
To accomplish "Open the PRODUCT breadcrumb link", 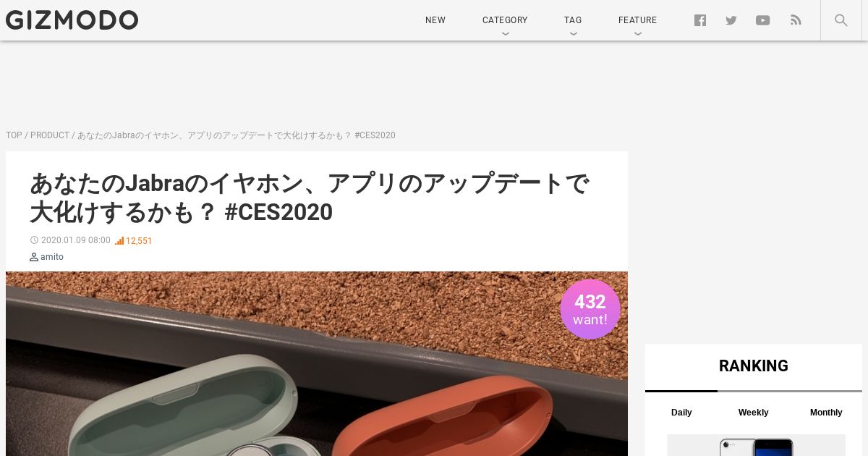I will coord(50,135).
